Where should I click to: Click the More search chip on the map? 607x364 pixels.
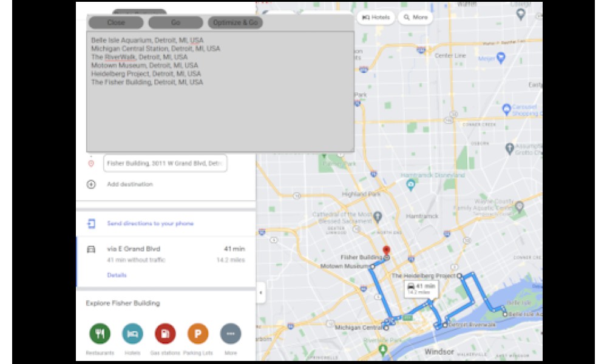pos(415,18)
